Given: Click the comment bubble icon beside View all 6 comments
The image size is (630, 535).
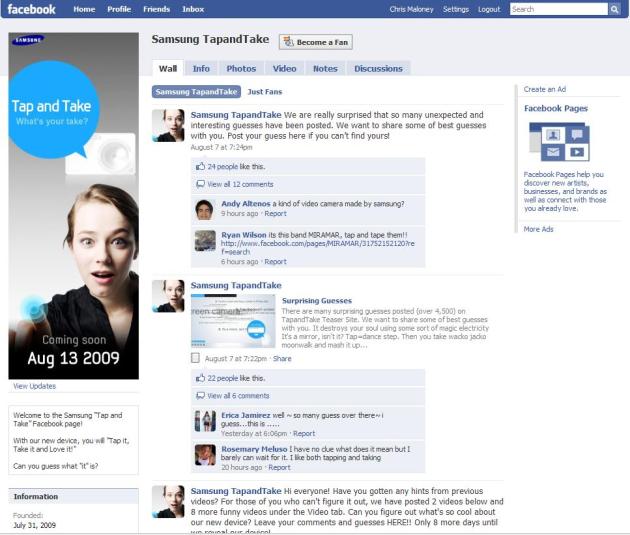Looking at the screenshot, I should [200, 396].
